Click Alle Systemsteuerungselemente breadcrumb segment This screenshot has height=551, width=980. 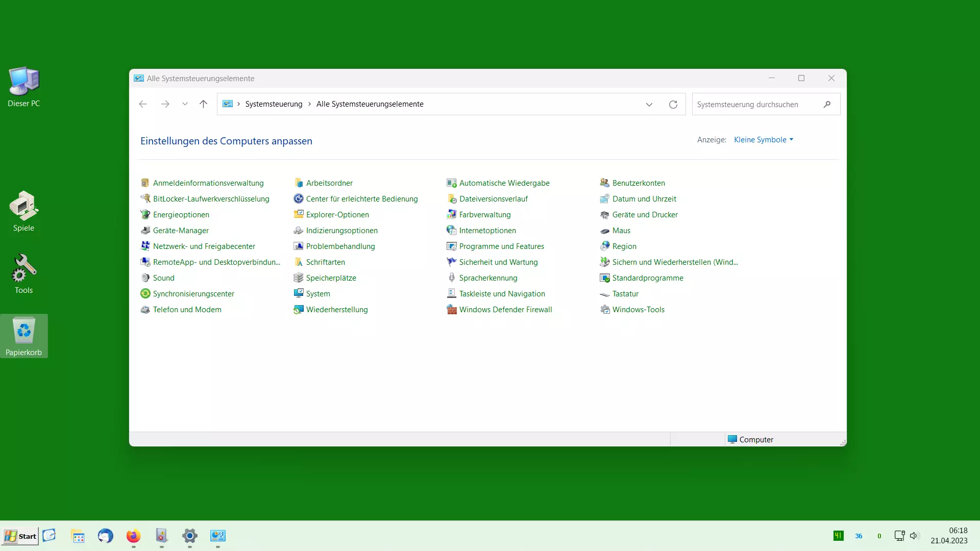[370, 104]
